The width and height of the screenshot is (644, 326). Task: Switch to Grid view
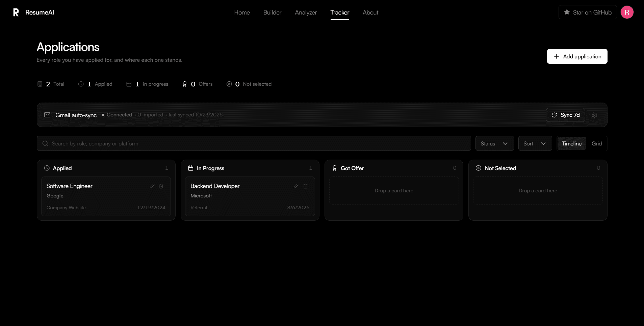[597, 143]
